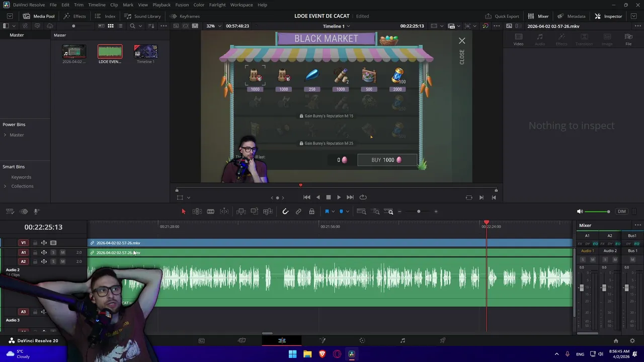
Task: Open the flag color dropdown arrow
Action: tap(333, 212)
